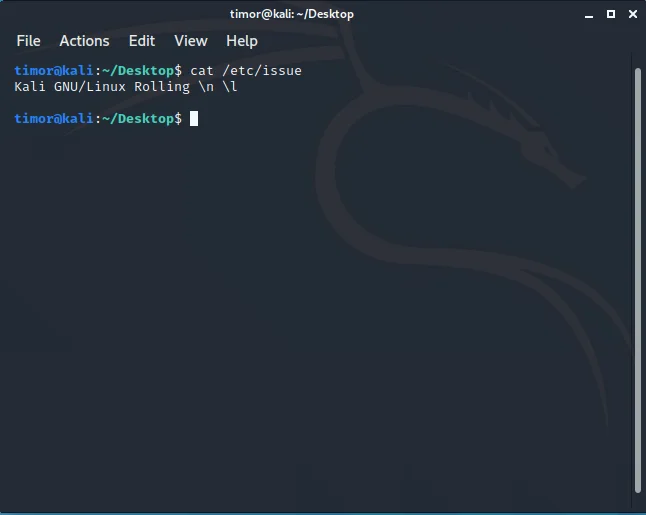Click the first 'timor@kali' prompt text
This screenshot has width=646, height=515.
(54, 70)
